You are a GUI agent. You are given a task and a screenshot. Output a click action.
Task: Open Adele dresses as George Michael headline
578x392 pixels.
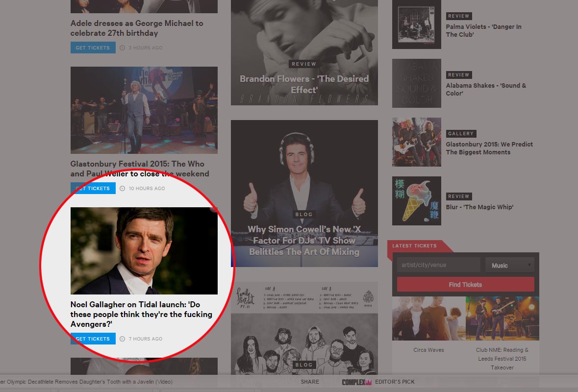click(137, 28)
